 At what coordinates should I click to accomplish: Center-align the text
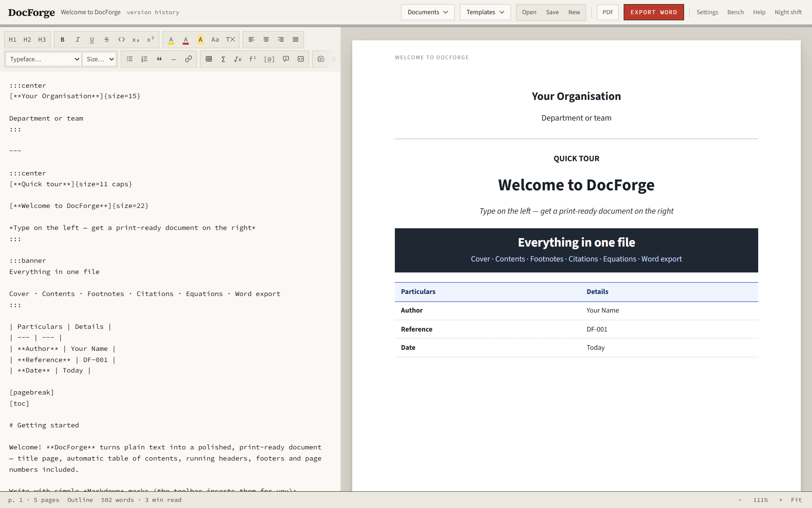266,40
